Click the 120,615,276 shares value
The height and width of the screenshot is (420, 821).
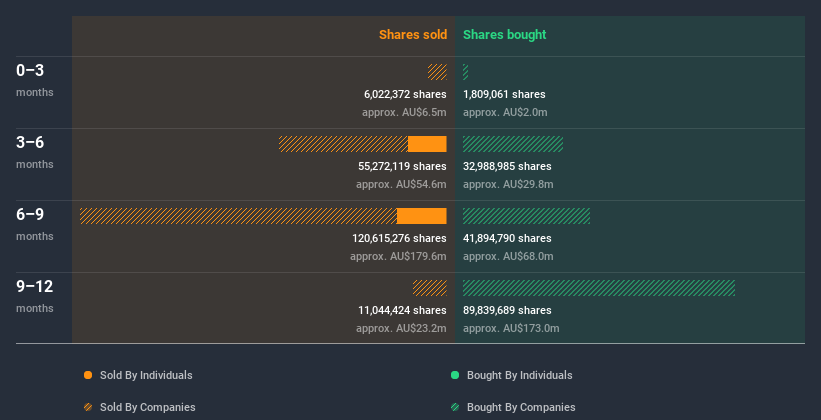click(x=399, y=238)
